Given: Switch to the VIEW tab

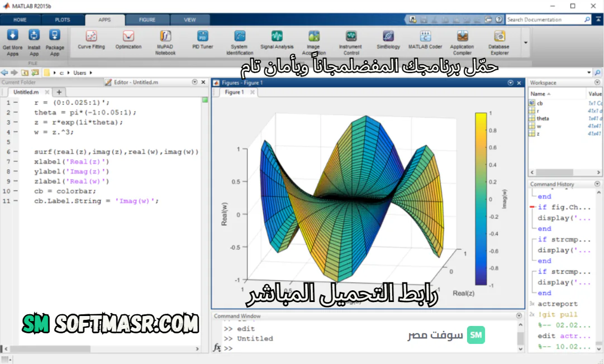Looking at the screenshot, I should pyautogui.click(x=189, y=20).
